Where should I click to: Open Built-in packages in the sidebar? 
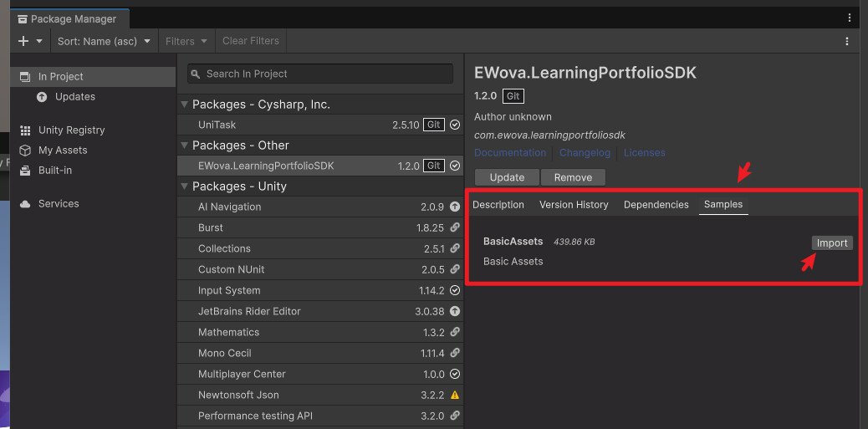click(93, 170)
